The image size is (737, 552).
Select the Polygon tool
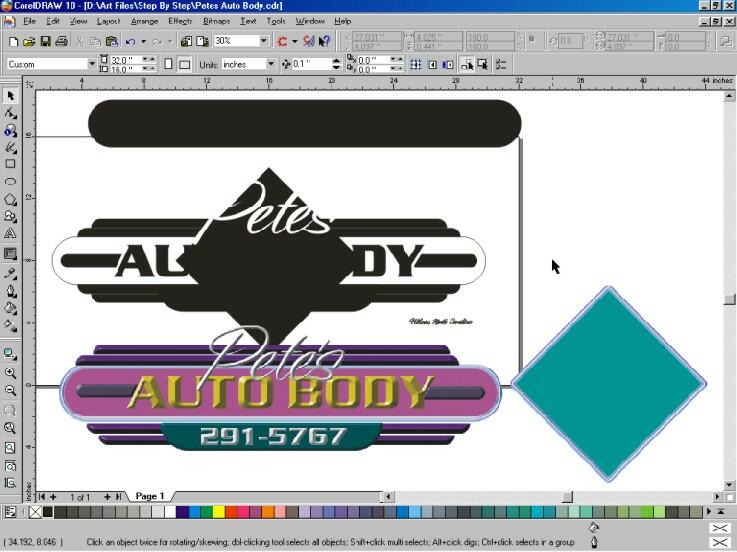[x=10, y=199]
